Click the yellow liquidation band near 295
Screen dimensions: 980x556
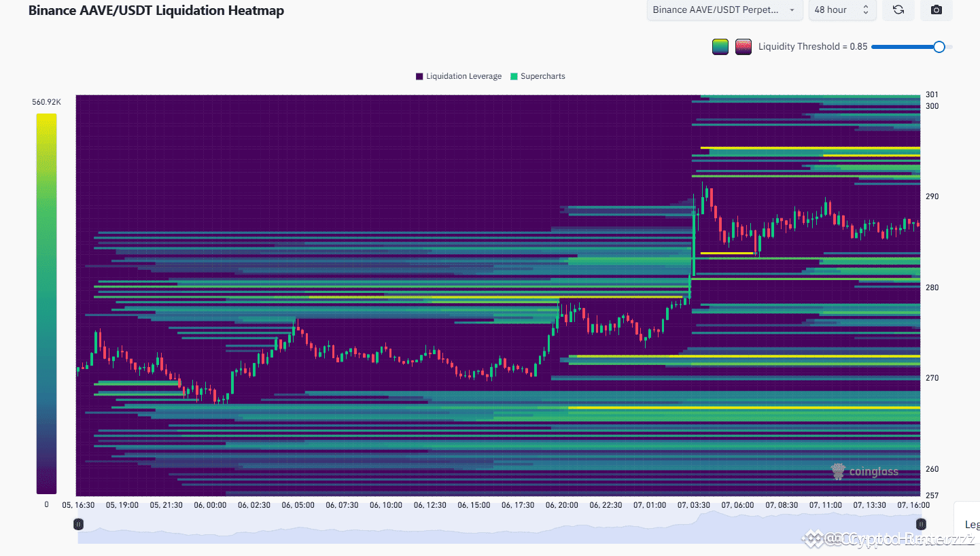click(x=810, y=147)
